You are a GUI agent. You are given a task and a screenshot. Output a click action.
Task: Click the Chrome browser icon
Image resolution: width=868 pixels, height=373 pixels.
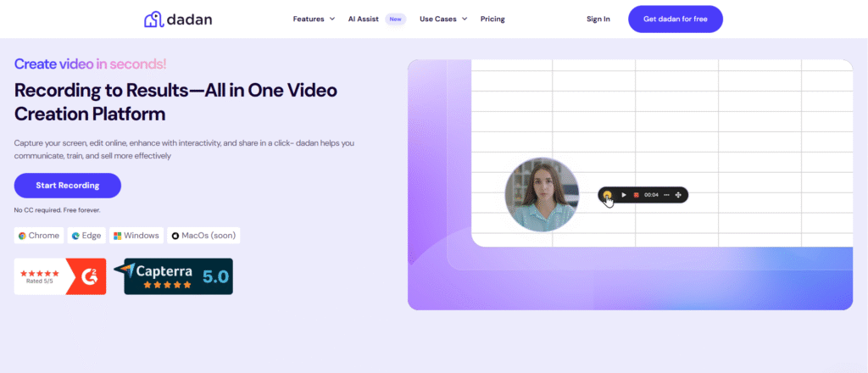pos(22,236)
